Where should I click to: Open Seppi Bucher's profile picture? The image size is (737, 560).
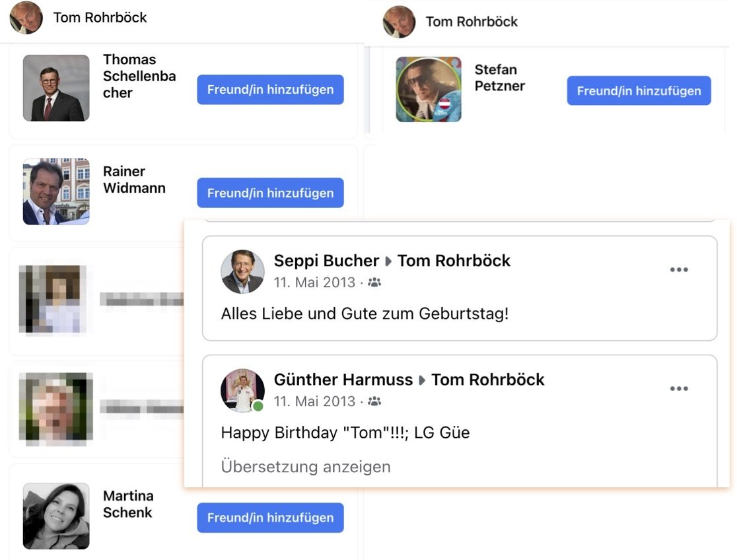point(242,272)
